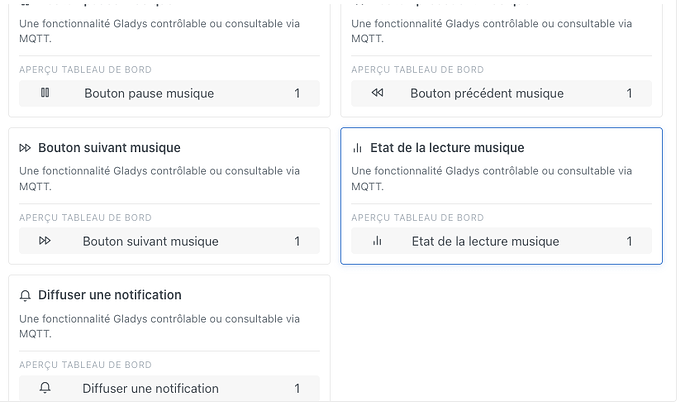Click bar chart icon in Etat preview row
Image resolution: width=690 pixels, height=410 pixels.
click(377, 241)
